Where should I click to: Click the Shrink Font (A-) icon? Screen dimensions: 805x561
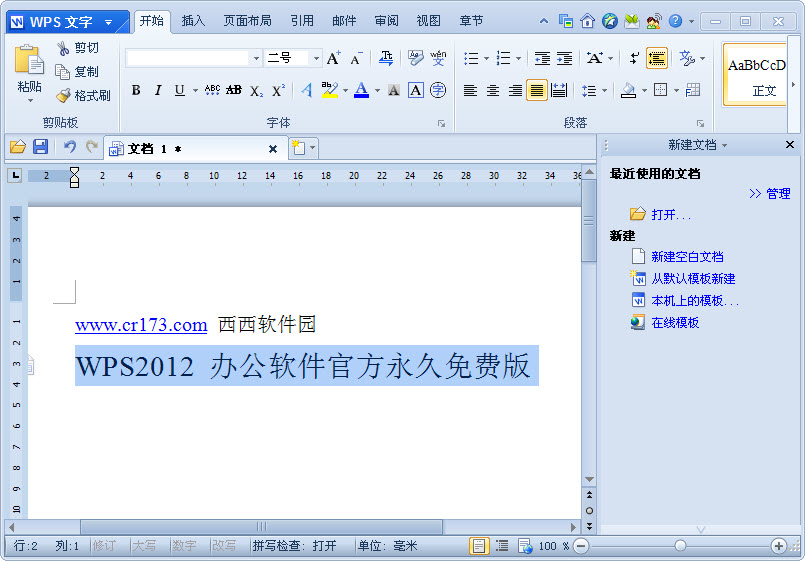pyautogui.click(x=356, y=59)
